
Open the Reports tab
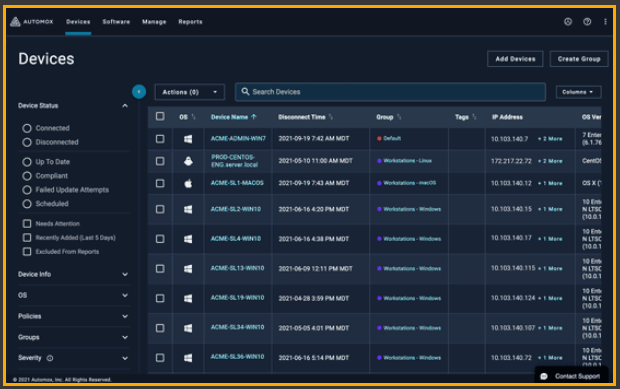click(190, 22)
